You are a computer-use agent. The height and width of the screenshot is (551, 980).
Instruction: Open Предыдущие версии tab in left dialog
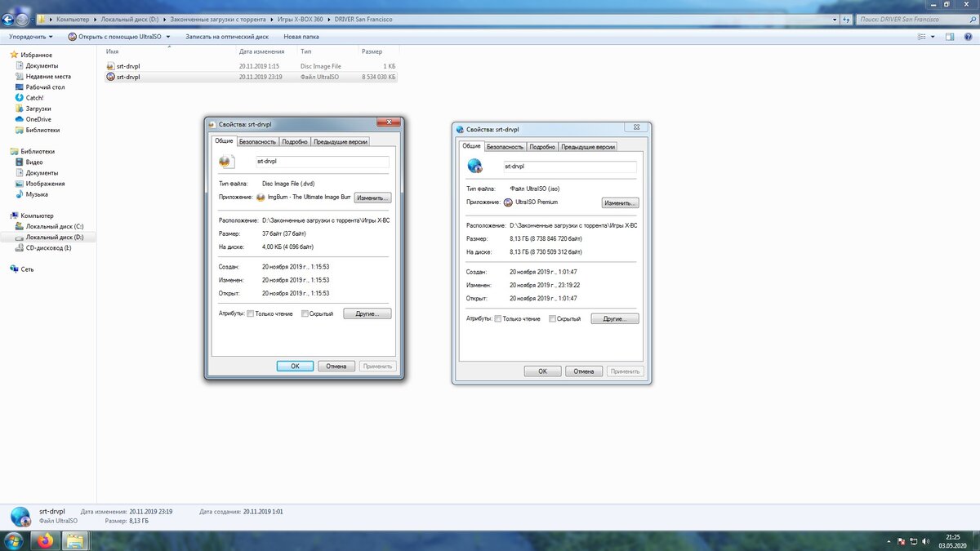341,142
